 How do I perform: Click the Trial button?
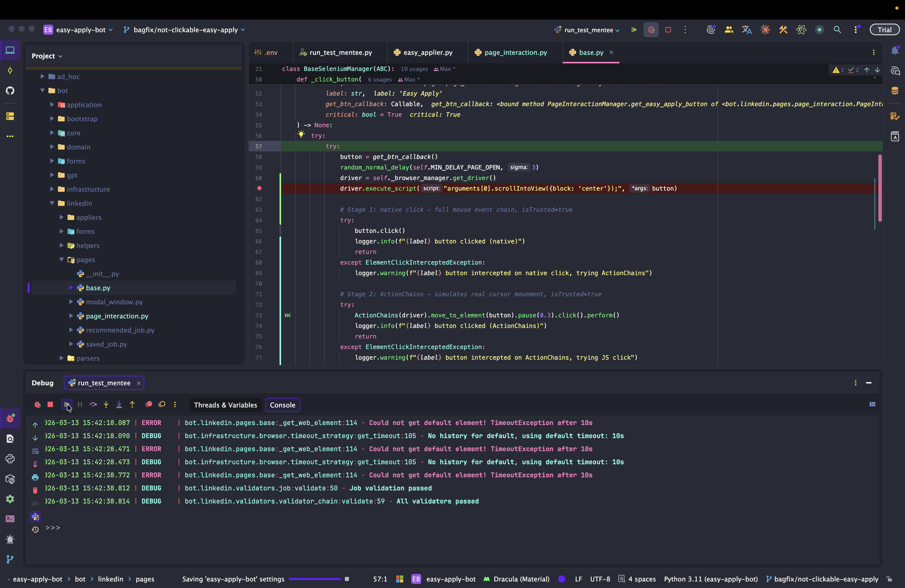tap(884, 30)
